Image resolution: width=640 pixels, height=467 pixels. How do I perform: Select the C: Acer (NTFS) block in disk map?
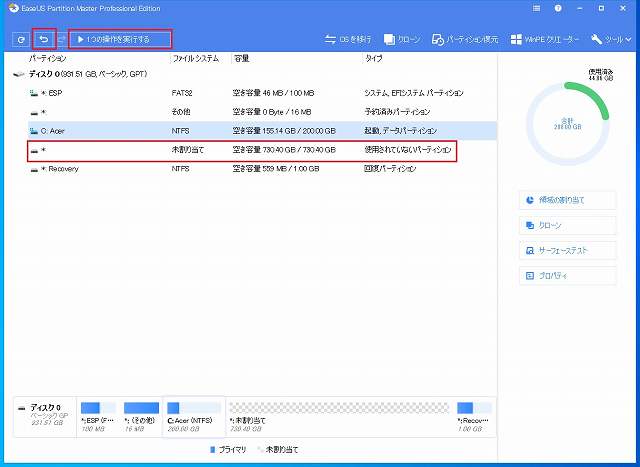[194, 416]
